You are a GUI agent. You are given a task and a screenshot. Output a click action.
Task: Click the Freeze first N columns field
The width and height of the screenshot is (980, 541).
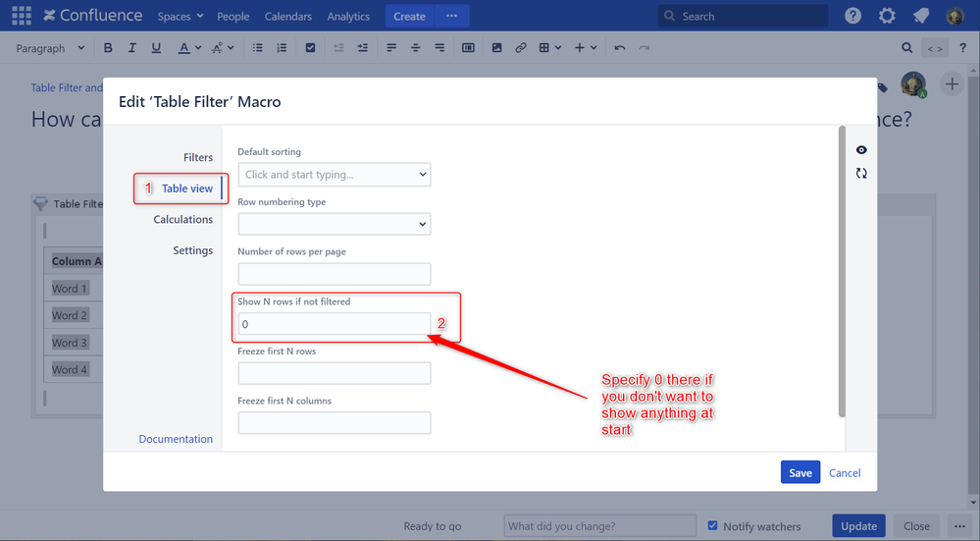pos(335,423)
